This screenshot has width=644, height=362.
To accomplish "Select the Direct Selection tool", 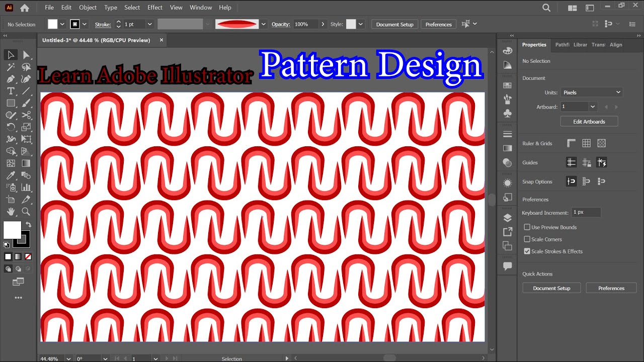I will click(x=26, y=55).
